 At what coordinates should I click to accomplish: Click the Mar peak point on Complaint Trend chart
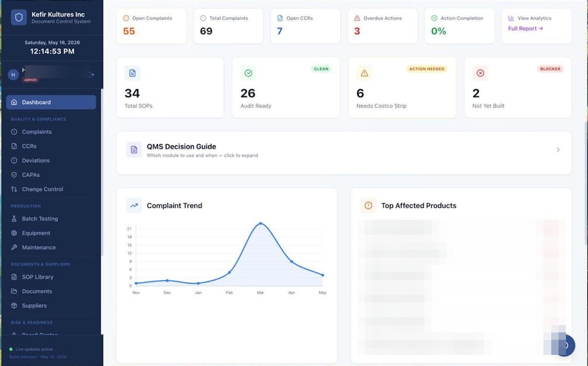[x=260, y=223]
